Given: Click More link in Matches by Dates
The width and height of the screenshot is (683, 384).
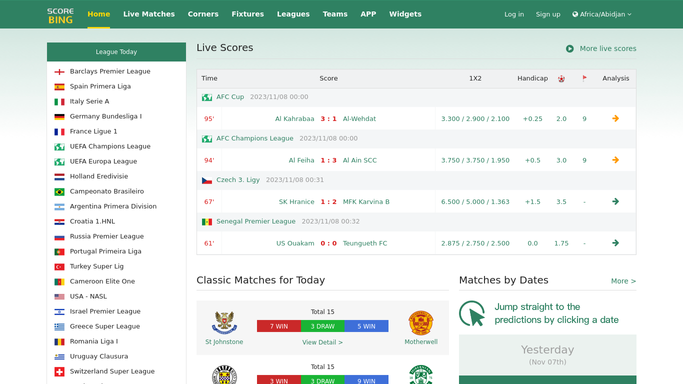Looking at the screenshot, I should pos(623,281).
